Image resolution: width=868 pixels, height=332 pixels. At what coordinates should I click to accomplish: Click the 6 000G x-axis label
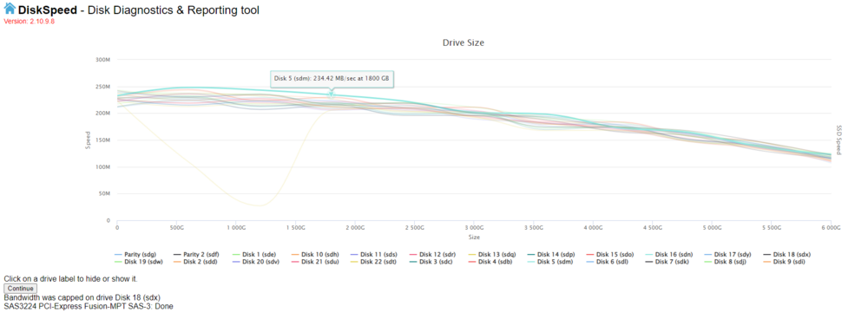coord(831,227)
